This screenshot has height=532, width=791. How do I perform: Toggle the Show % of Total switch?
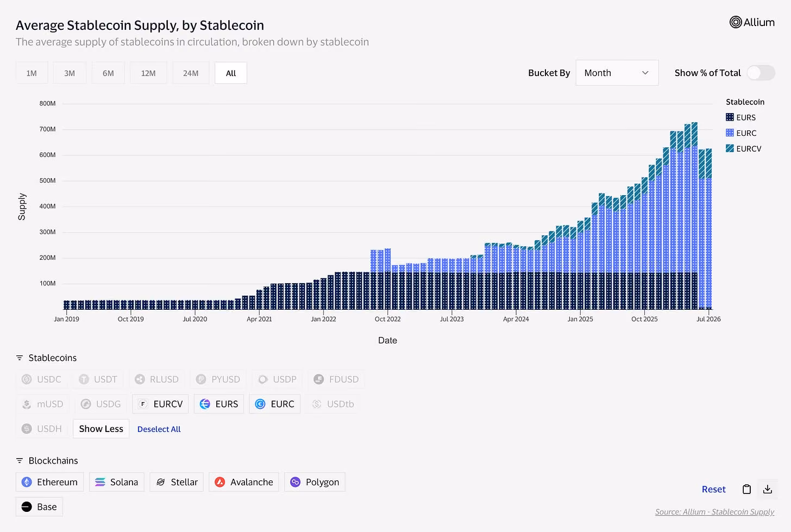point(761,73)
